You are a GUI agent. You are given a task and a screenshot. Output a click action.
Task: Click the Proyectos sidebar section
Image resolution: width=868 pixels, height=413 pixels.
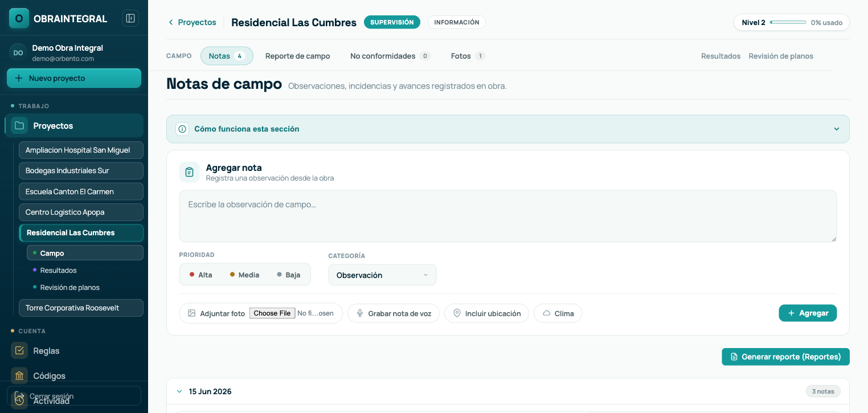point(74,125)
